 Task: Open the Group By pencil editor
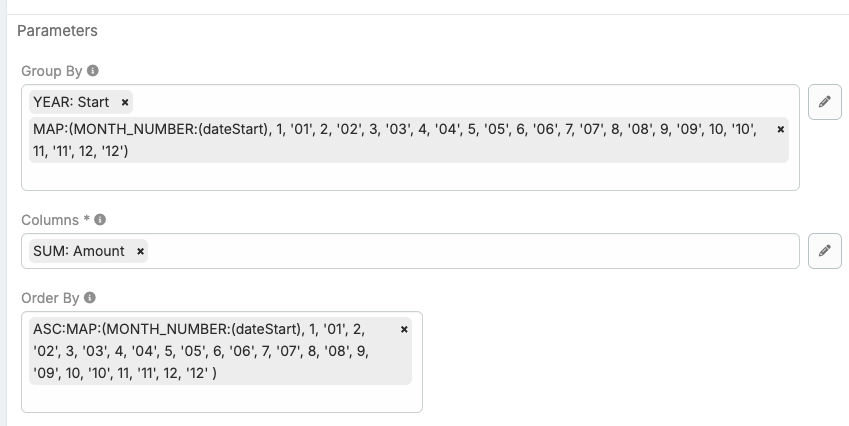tap(825, 102)
